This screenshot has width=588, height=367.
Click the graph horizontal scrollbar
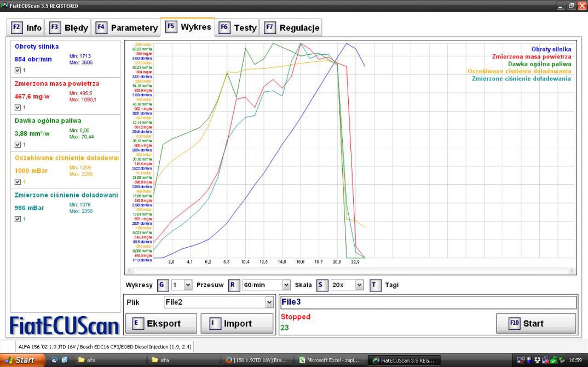(x=350, y=270)
